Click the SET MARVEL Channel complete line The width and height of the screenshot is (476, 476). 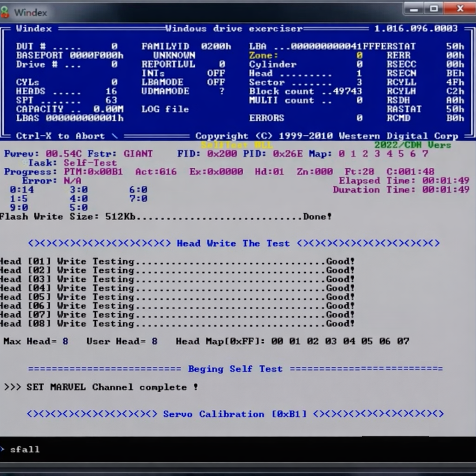coord(101,387)
